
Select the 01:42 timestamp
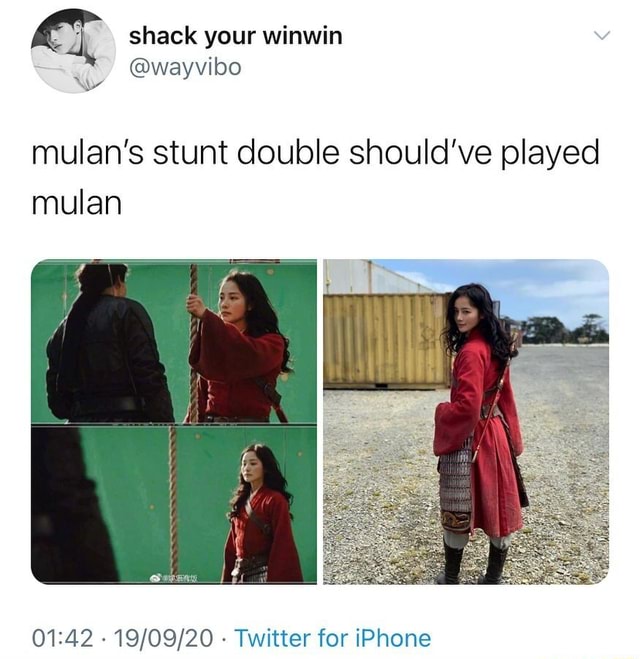pyautogui.click(x=62, y=638)
